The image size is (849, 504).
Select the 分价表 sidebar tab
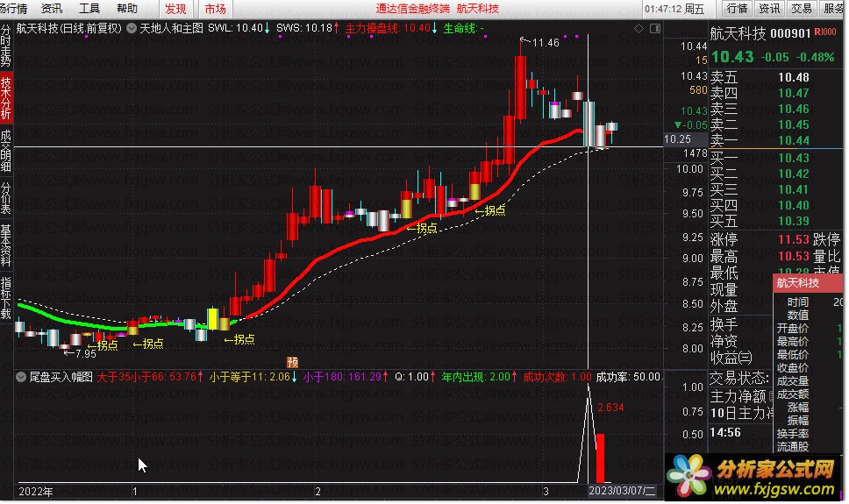pyautogui.click(x=6, y=198)
